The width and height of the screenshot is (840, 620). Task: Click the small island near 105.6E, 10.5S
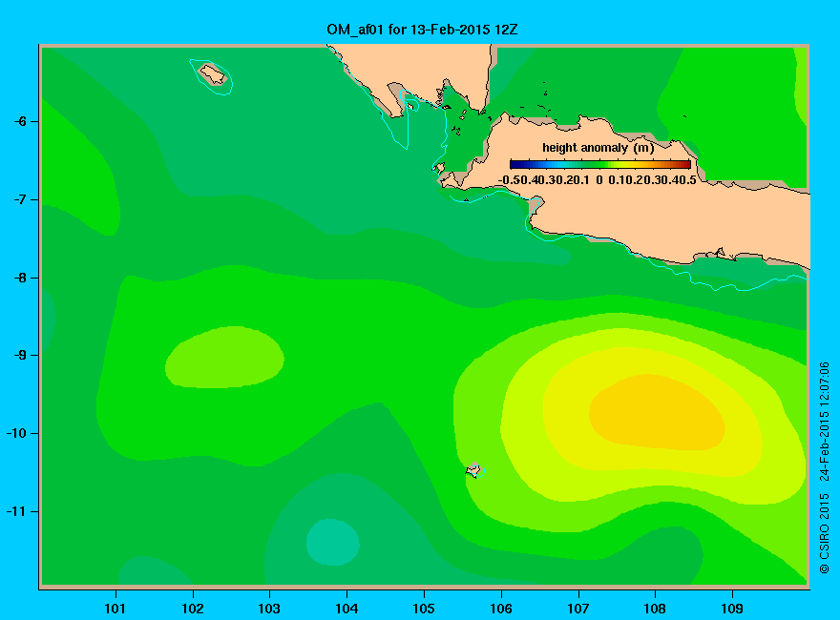click(473, 470)
